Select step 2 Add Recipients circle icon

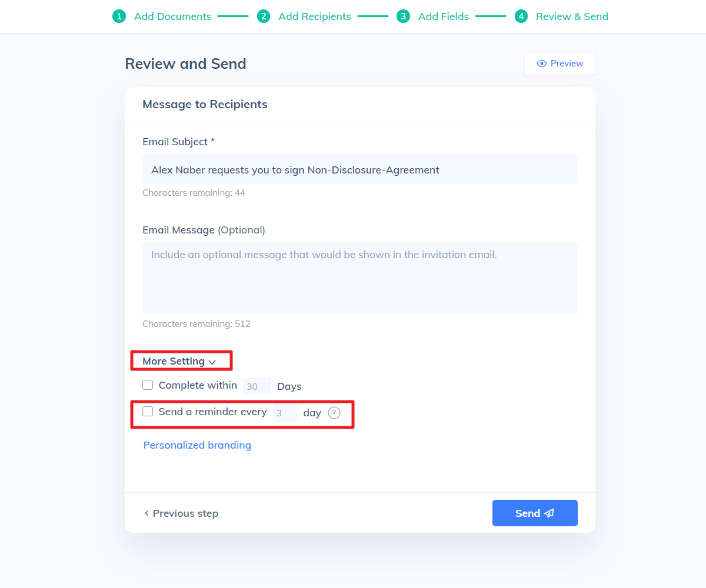[263, 16]
